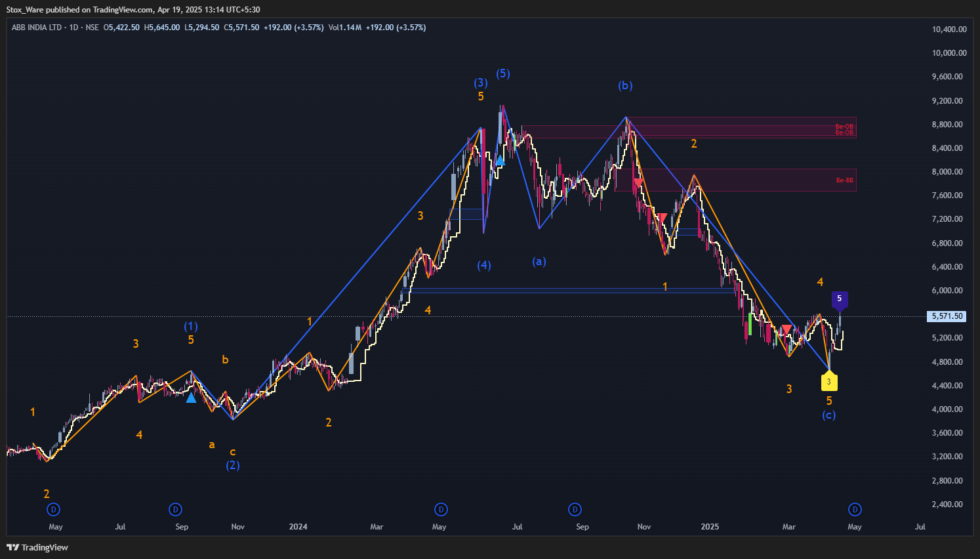Select the orange 1 on the blue horizontal line
Image resolution: width=980 pixels, height=559 pixels.
[x=665, y=287]
